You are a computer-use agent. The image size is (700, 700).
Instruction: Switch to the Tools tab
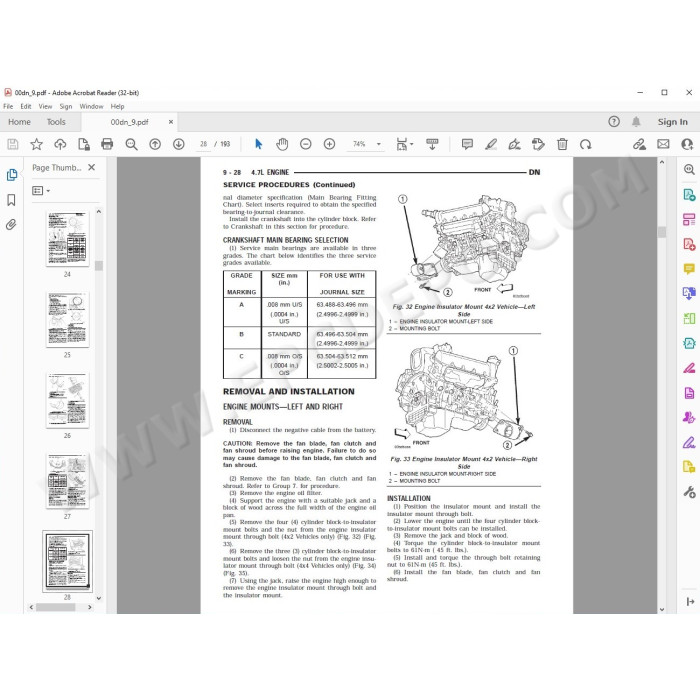[x=56, y=122]
